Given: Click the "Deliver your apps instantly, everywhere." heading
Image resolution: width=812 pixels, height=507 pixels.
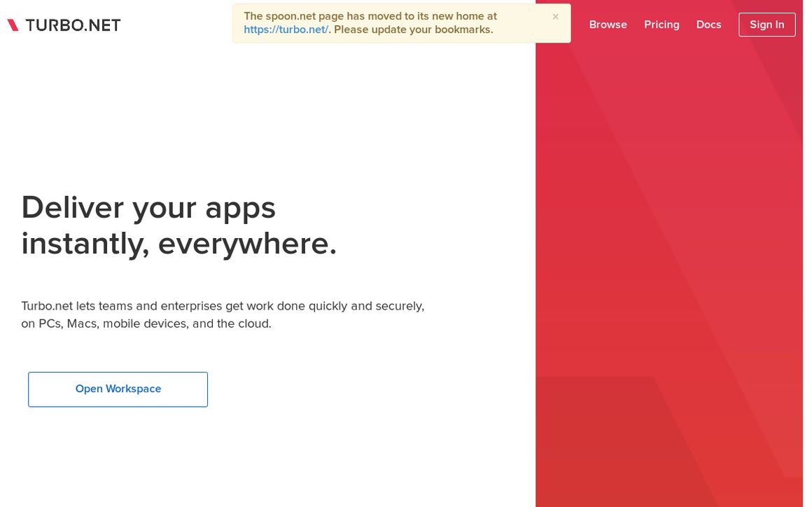Looking at the screenshot, I should 178,225.
